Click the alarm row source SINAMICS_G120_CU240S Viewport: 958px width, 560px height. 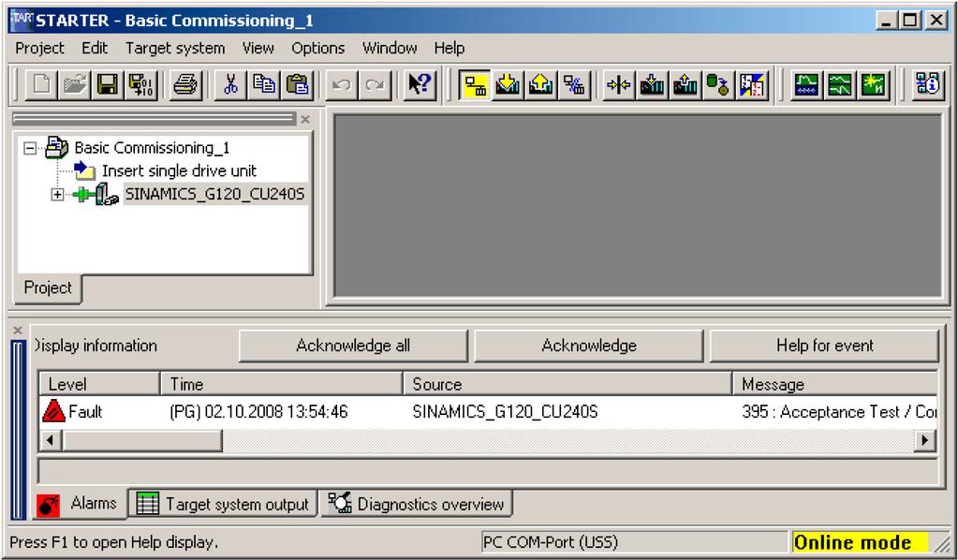coord(506,412)
